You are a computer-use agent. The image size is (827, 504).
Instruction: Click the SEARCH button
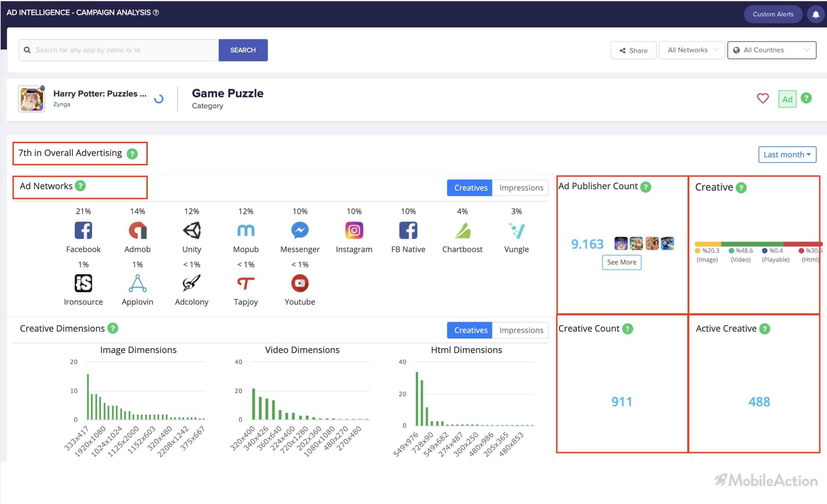tap(243, 50)
